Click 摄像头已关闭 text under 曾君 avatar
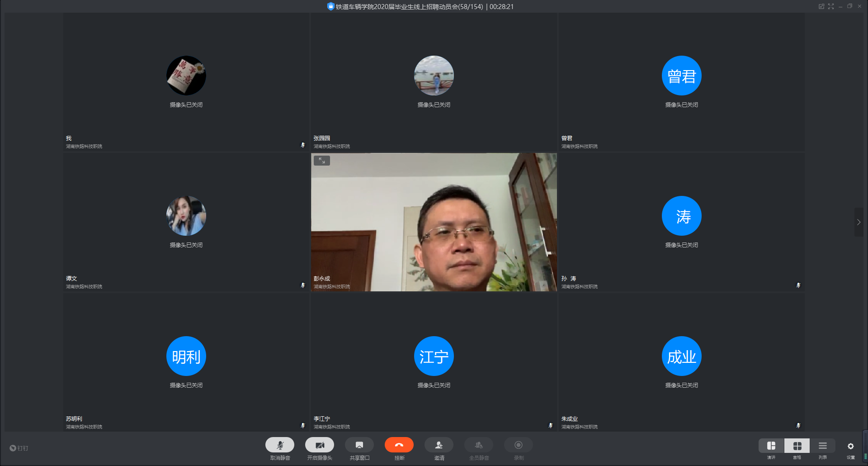Image resolution: width=868 pixels, height=466 pixels. 682,105
